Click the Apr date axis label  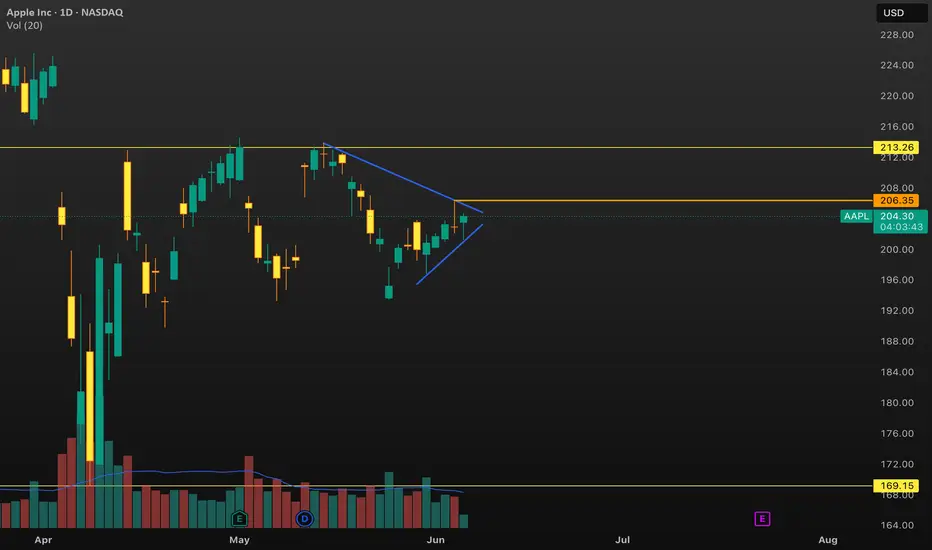tap(43, 540)
